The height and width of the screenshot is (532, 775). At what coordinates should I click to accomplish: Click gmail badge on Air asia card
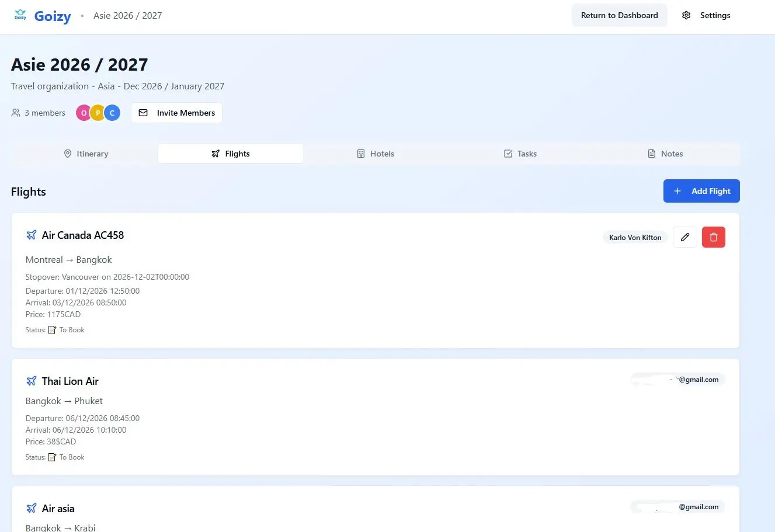click(677, 507)
